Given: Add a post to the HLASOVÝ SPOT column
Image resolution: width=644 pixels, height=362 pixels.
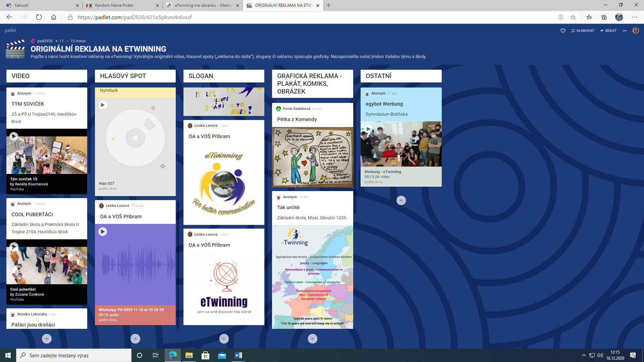Looking at the screenshot, I should click(x=135, y=339).
